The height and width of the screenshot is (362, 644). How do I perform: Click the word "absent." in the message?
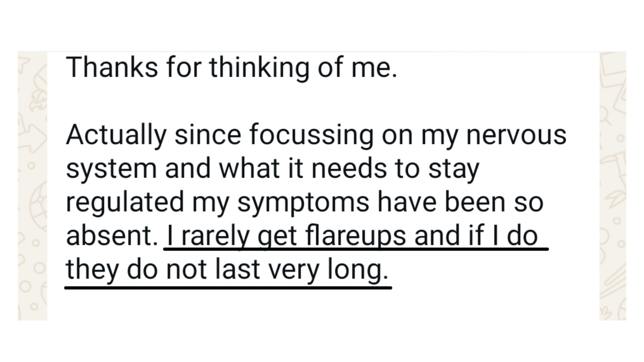coord(112,236)
